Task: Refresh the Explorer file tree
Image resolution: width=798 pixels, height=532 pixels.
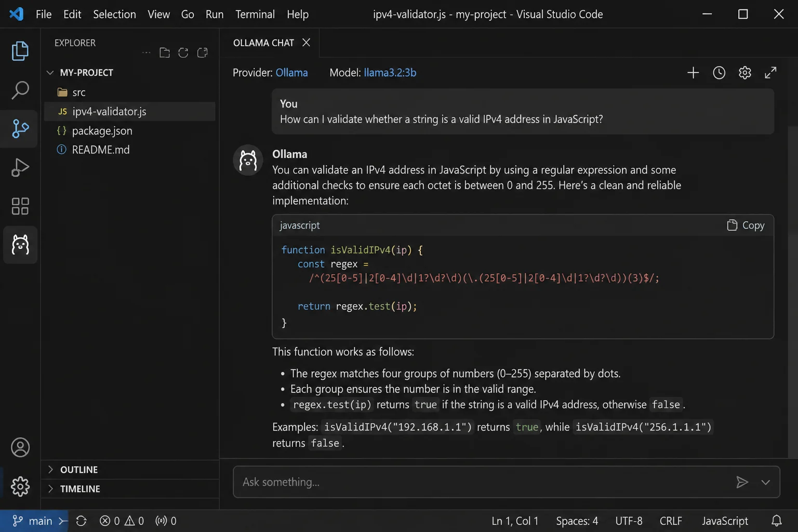Action: click(x=183, y=52)
